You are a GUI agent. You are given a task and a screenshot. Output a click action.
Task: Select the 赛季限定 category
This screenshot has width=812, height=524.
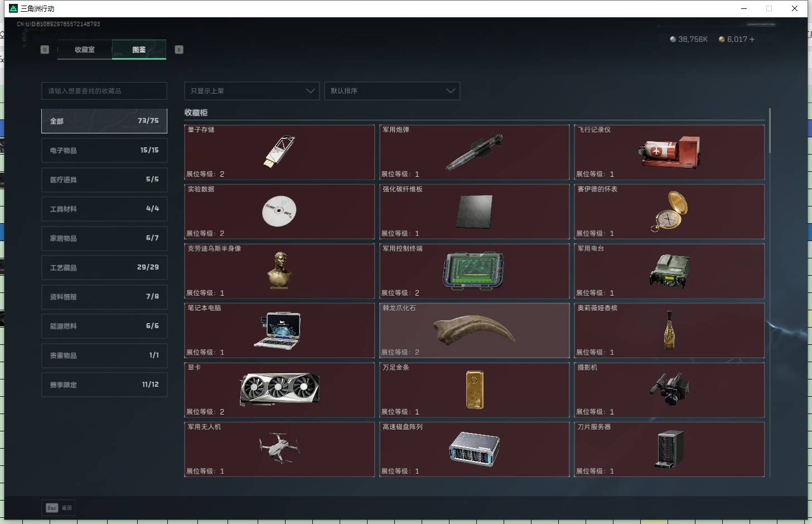104,384
